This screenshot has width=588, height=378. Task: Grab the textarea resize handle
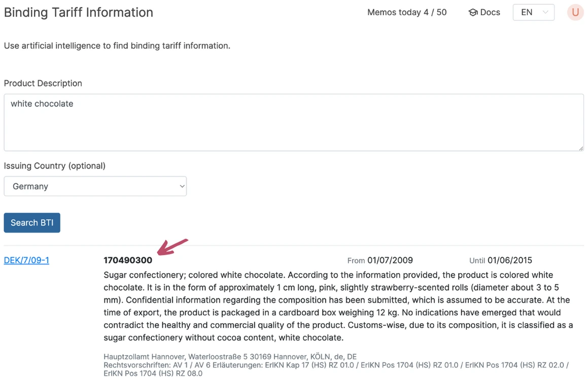click(x=581, y=148)
